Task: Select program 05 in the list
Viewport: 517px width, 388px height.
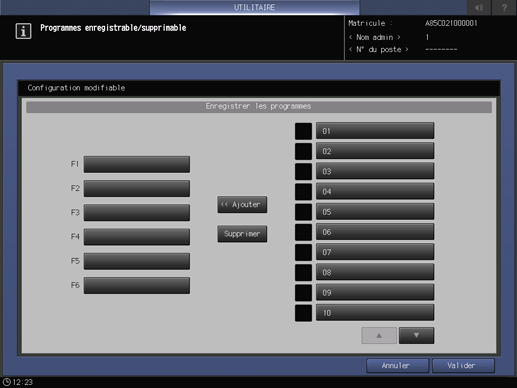Action: pyautogui.click(x=375, y=212)
